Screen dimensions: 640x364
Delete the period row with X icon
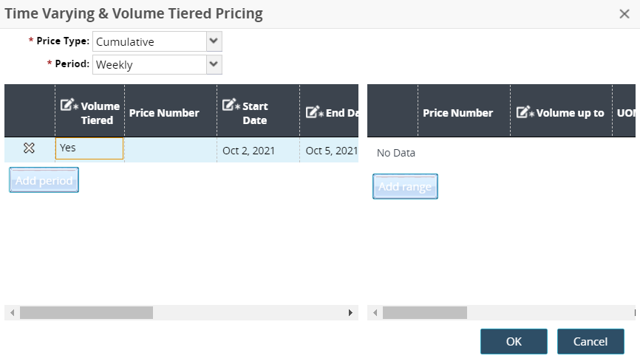tap(29, 148)
